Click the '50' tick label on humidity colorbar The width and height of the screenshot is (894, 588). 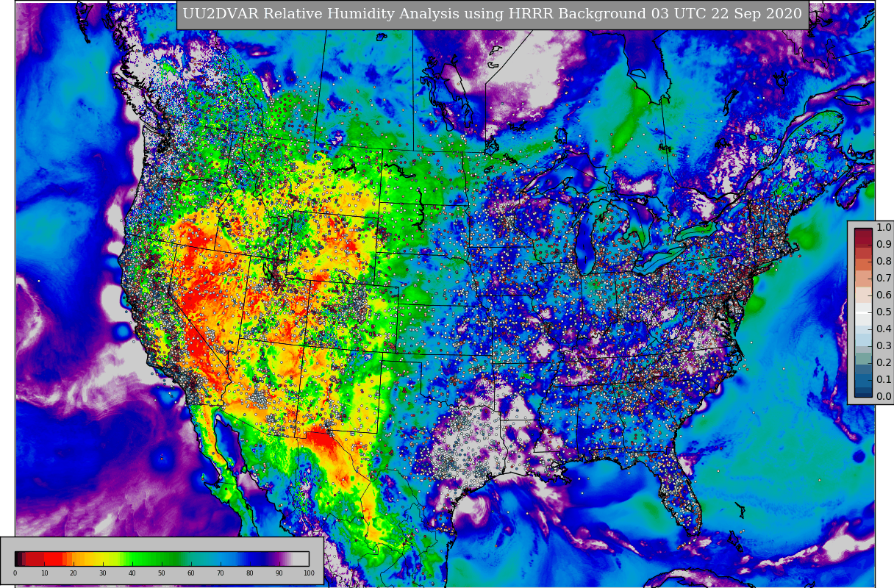(x=162, y=573)
